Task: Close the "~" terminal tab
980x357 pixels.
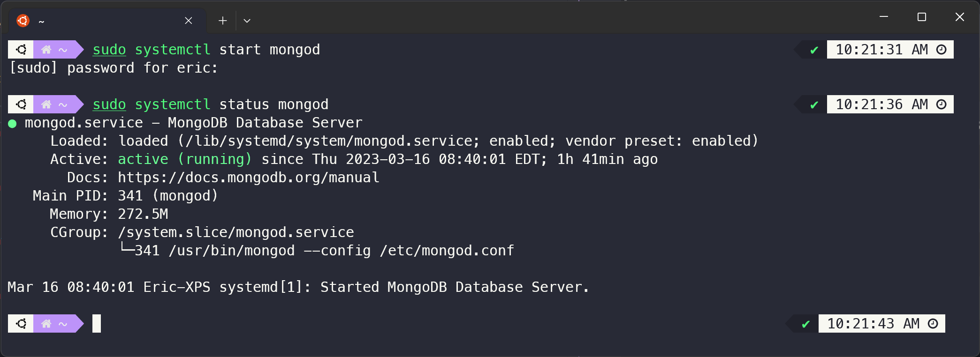Action: 189,21
